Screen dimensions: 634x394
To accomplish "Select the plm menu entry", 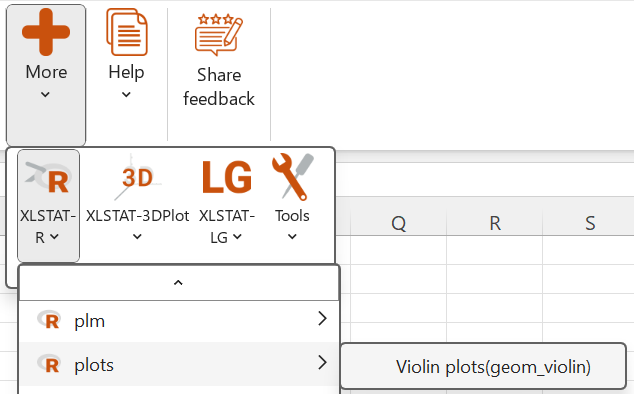I will [x=178, y=320].
